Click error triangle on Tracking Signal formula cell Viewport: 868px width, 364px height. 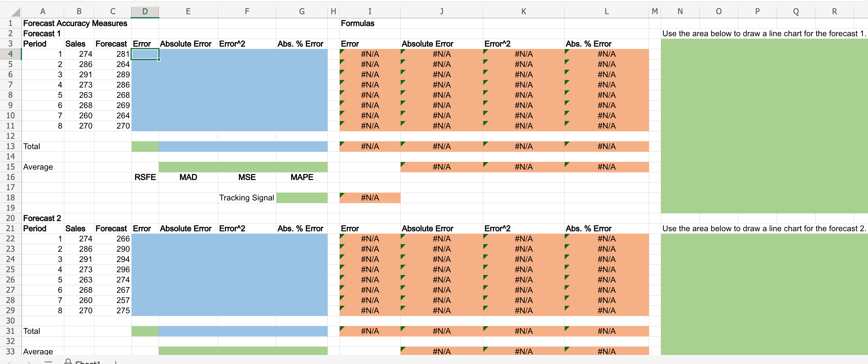click(342, 195)
